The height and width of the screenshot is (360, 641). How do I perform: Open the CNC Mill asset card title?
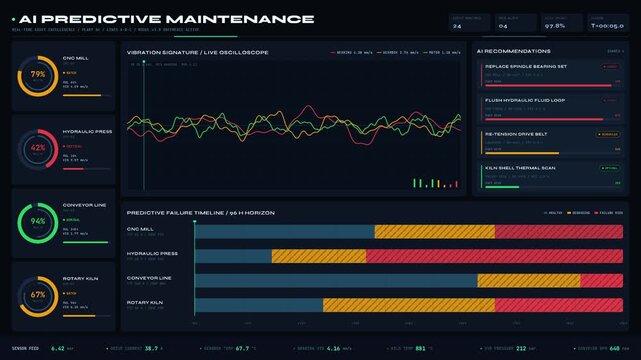click(x=76, y=58)
